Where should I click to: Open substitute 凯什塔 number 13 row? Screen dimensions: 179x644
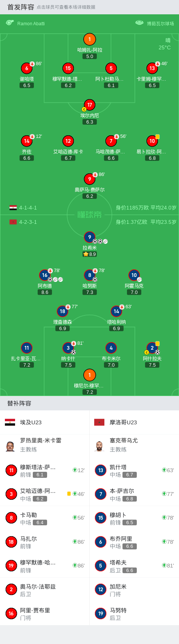point(134,470)
